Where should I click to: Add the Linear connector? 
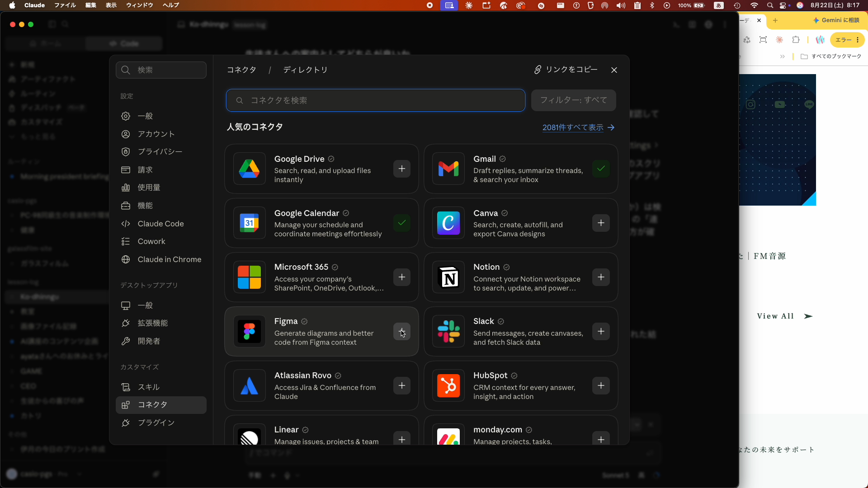coord(401,439)
